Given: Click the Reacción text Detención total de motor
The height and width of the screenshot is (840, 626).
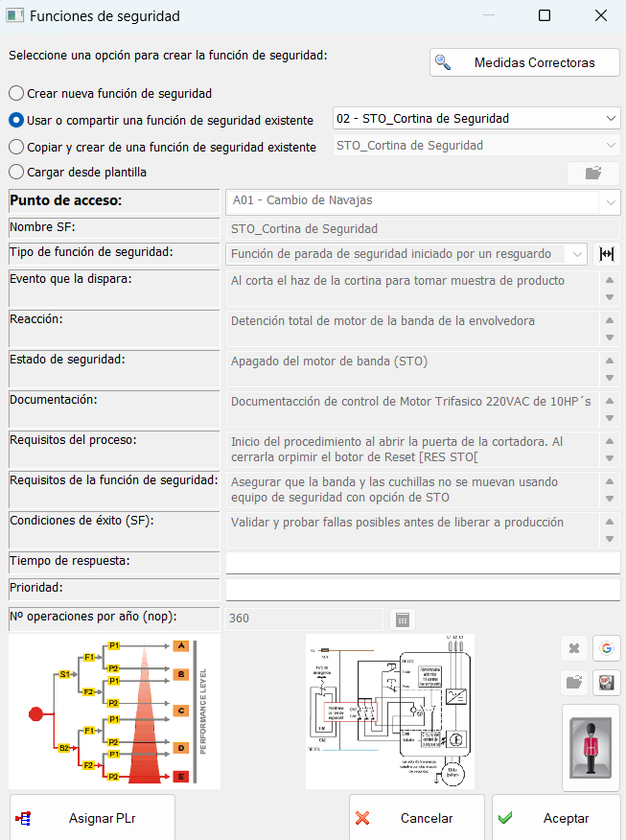Looking at the screenshot, I should (383, 321).
